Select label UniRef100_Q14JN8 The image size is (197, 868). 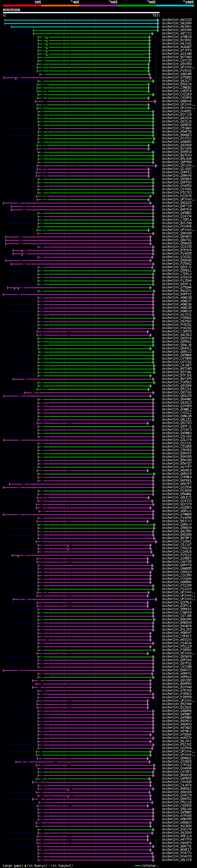coord(176,54)
